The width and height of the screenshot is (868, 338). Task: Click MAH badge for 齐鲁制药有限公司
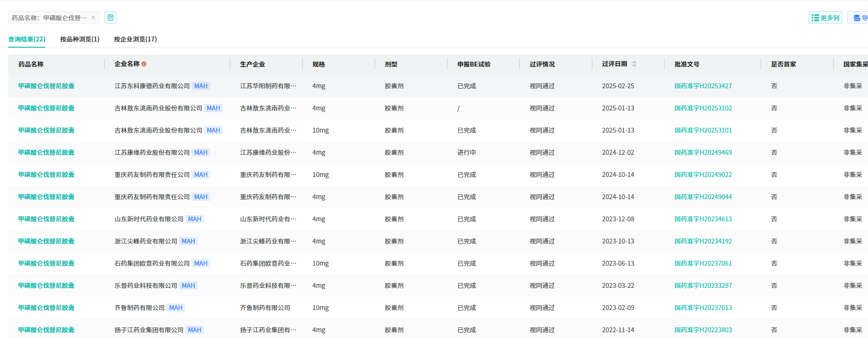point(176,308)
